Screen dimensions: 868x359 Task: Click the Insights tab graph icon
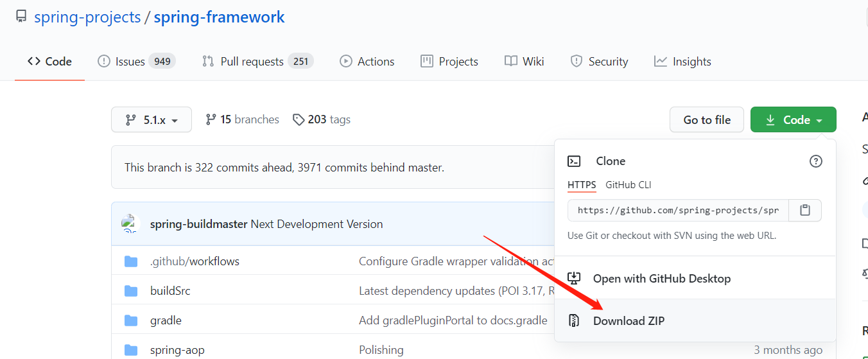[661, 62]
